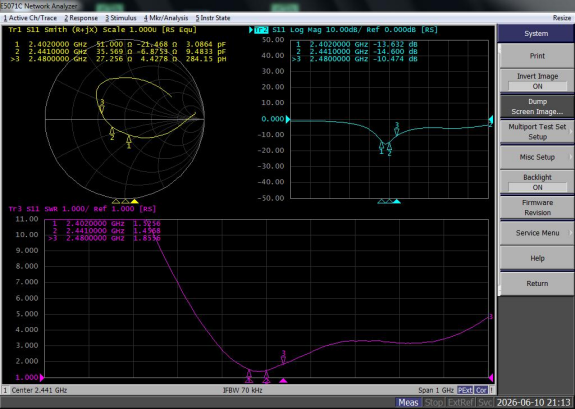
Task: Select the active cyan marker triangle below the Log Mag plot
Action: (396, 201)
